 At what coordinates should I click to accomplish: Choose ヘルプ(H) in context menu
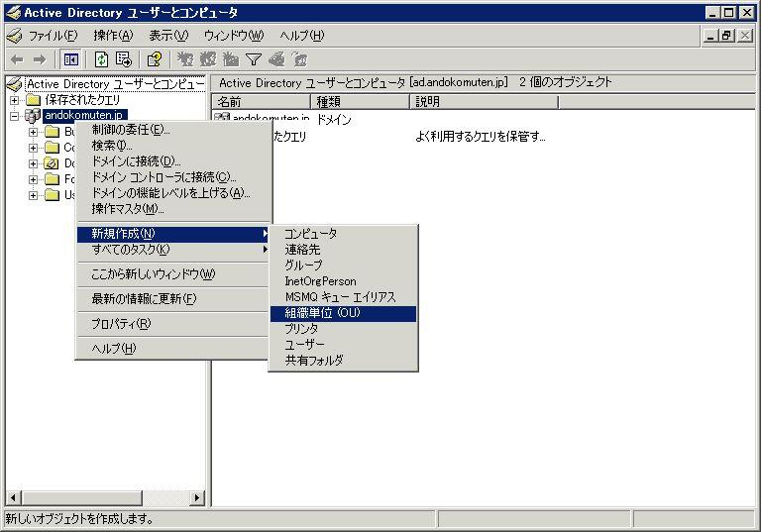(172, 349)
